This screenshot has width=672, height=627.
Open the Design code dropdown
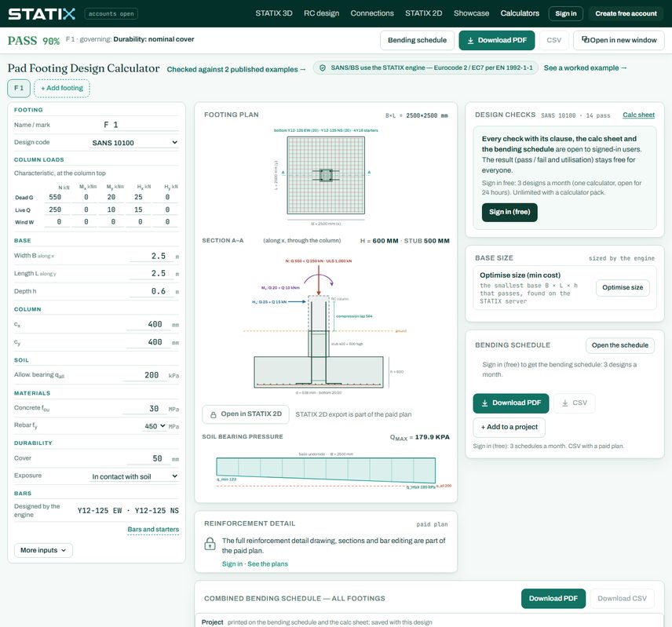coord(134,143)
